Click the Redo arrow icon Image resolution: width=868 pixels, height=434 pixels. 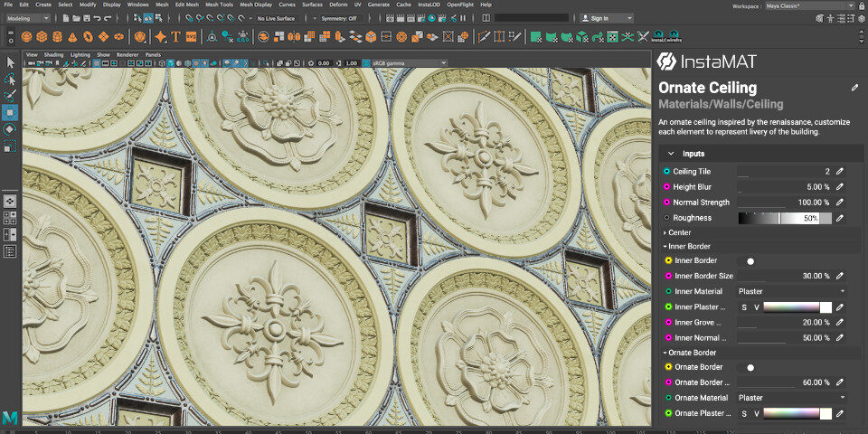click(x=108, y=18)
